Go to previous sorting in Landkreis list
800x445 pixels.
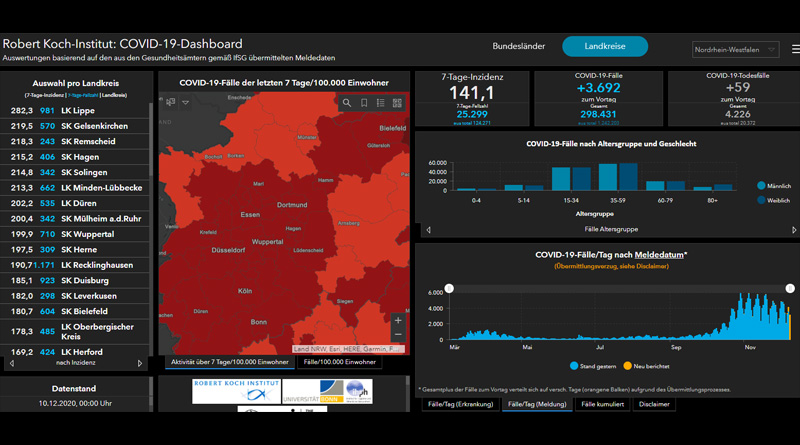click(12, 363)
